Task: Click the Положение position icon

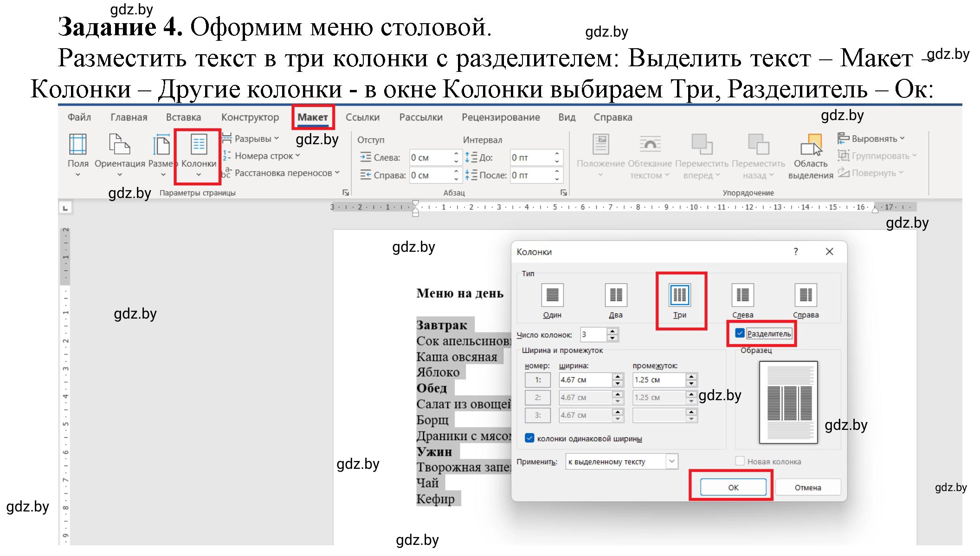Action: (x=601, y=145)
